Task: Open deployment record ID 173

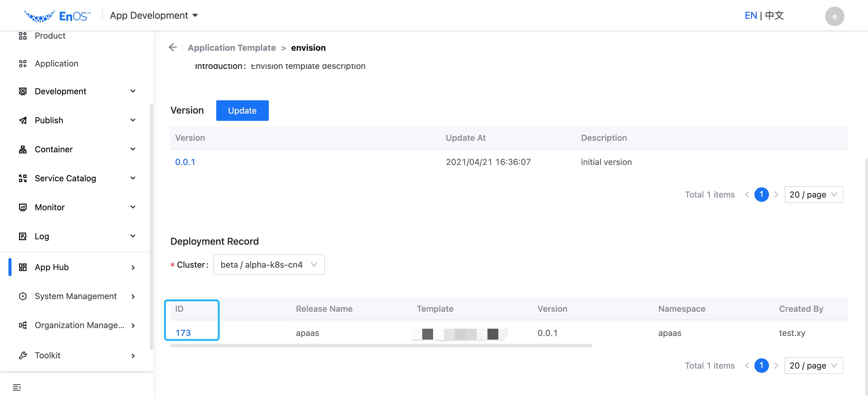Action: coord(183,333)
